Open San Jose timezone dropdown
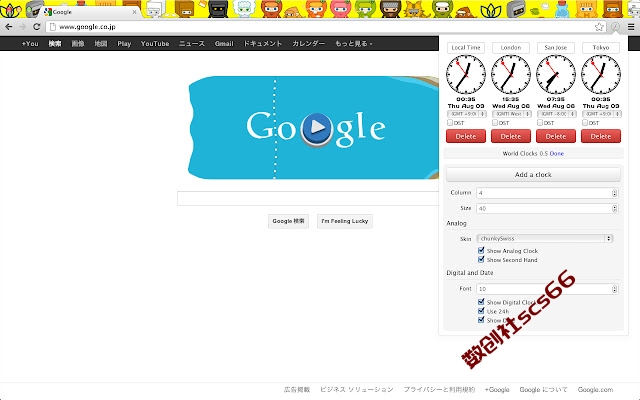 point(556,114)
